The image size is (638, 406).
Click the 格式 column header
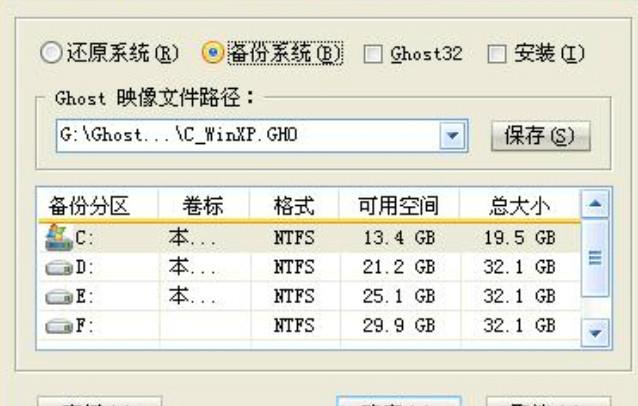coord(294,205)
